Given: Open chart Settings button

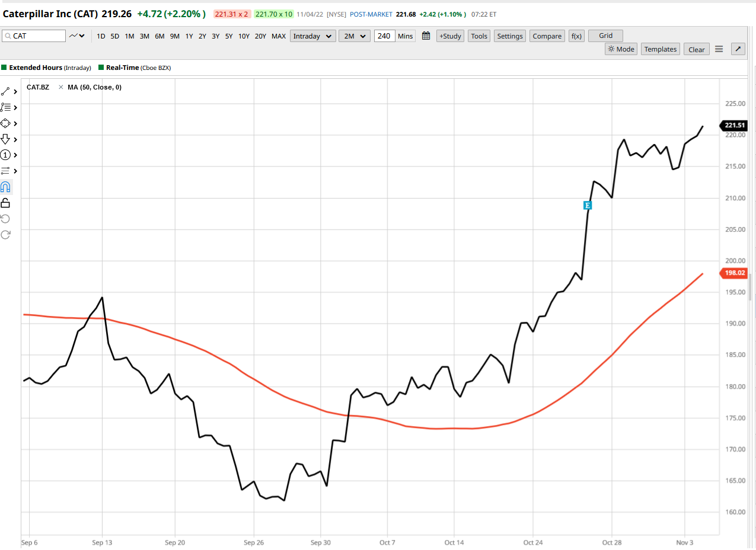Looking at the screenshot, I should coord(510,36).
